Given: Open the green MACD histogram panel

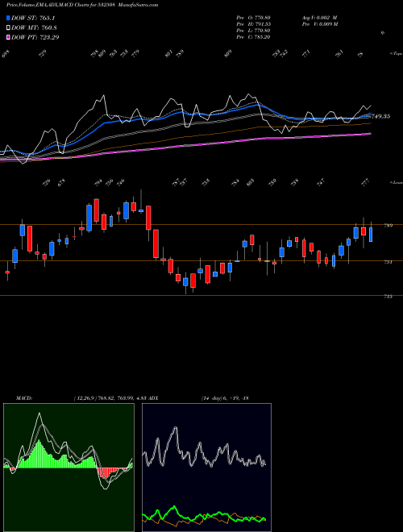Looking at the screenshot, I should (x=69, y=468).
